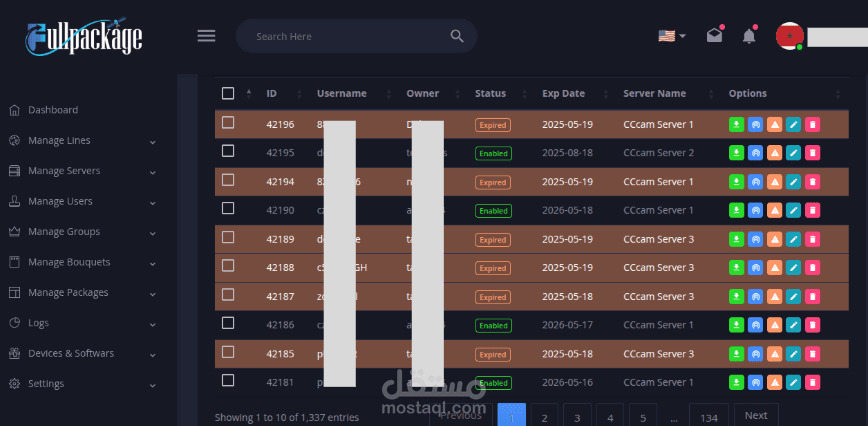Mark the checkbox for row 42187

pos(228,295)
